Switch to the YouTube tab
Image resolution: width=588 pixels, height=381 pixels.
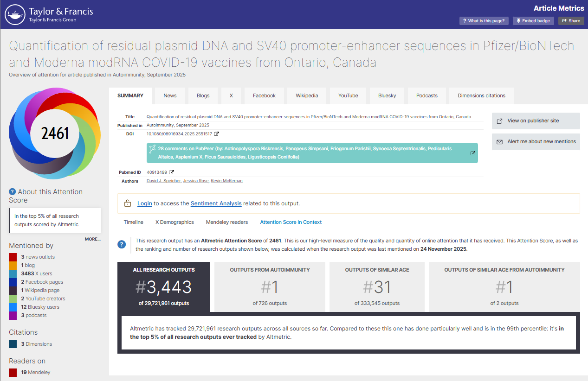point(348,95)
